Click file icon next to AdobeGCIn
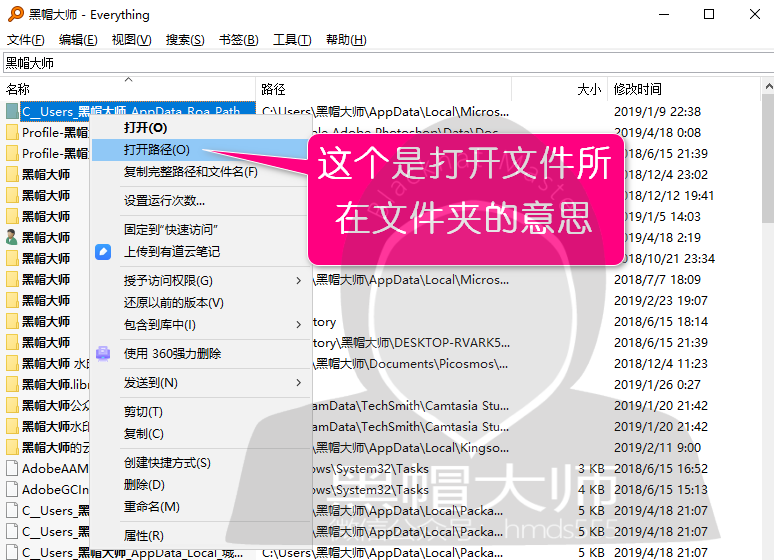774x560 pixels. click(x=12, y=489)
